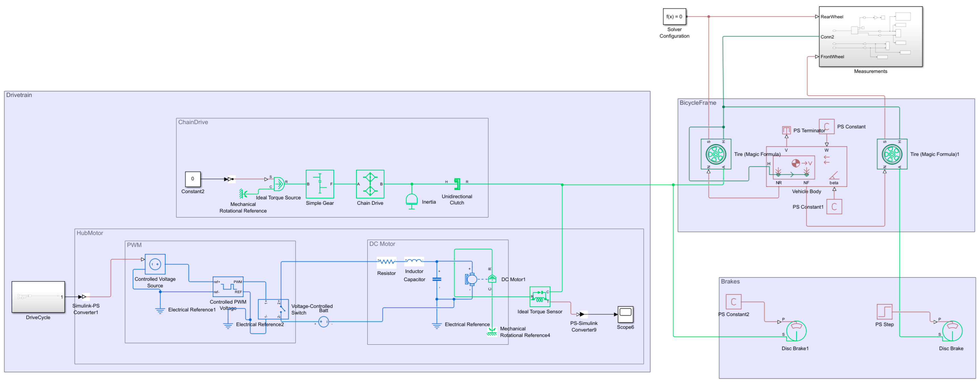This screenshot has width=980, height=384.
Task: Click the Unidirectional Clutch block
Action: (x=457, y=184)
